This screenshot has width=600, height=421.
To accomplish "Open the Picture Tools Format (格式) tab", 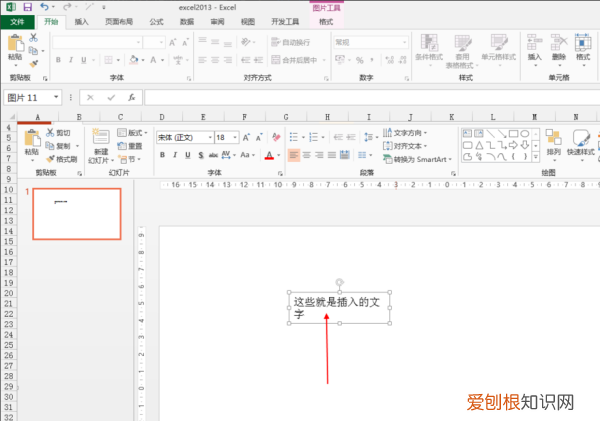I will [x=326, y=22].
